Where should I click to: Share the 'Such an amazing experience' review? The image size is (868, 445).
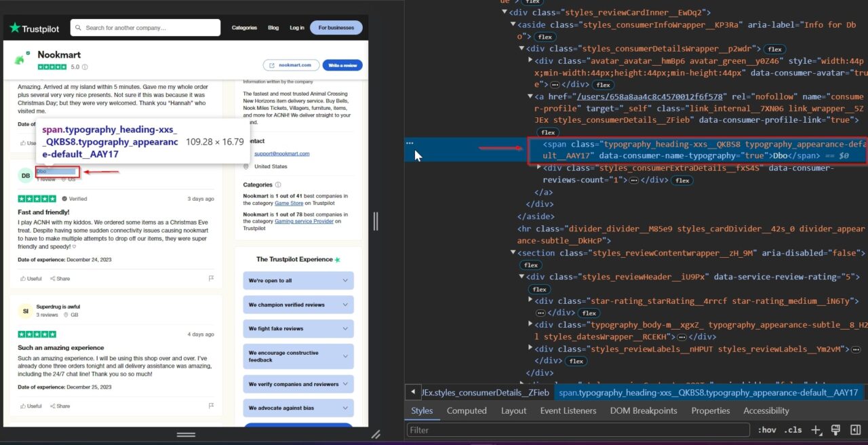pos(59,406)
